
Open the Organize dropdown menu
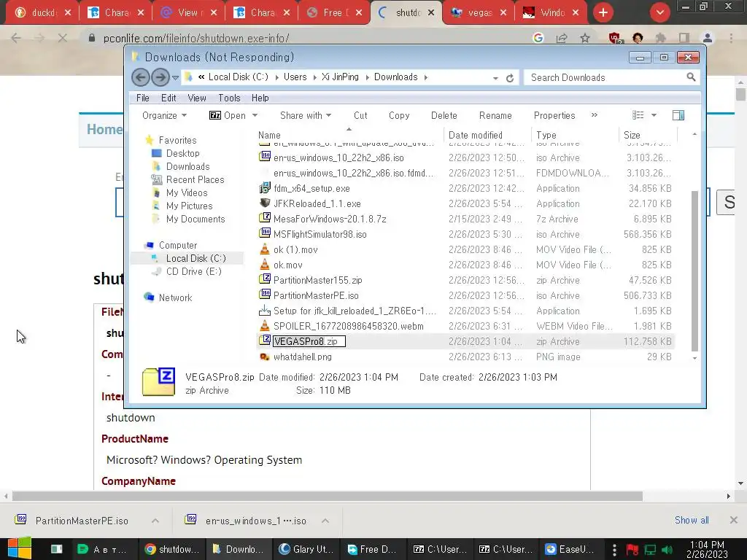pos(164,115)
